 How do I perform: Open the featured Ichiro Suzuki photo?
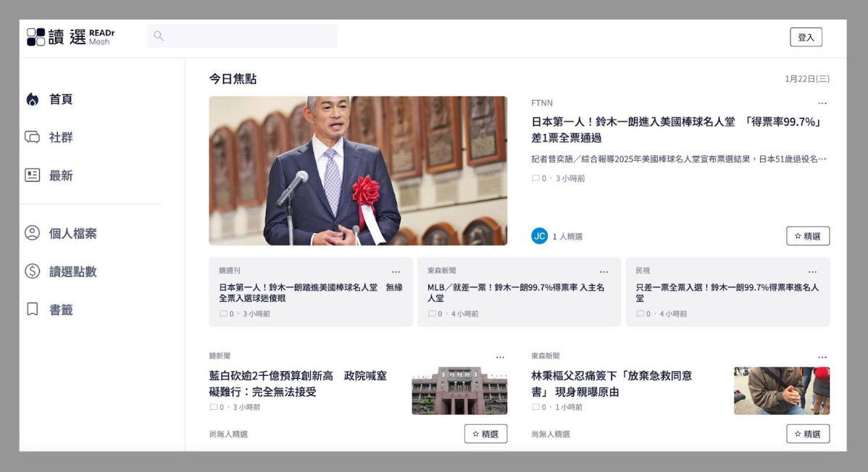point(358,170)
